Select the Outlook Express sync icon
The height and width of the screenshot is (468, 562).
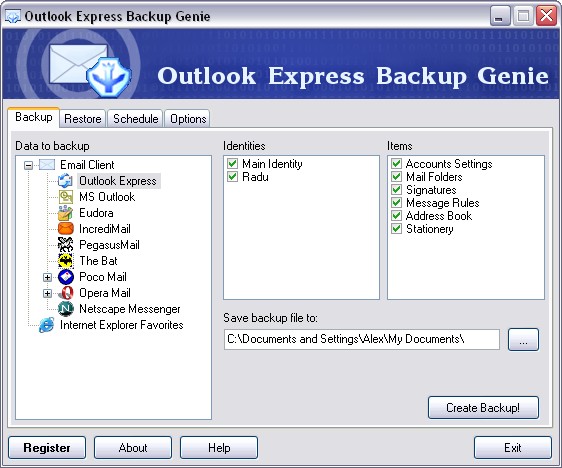[66, 181]
